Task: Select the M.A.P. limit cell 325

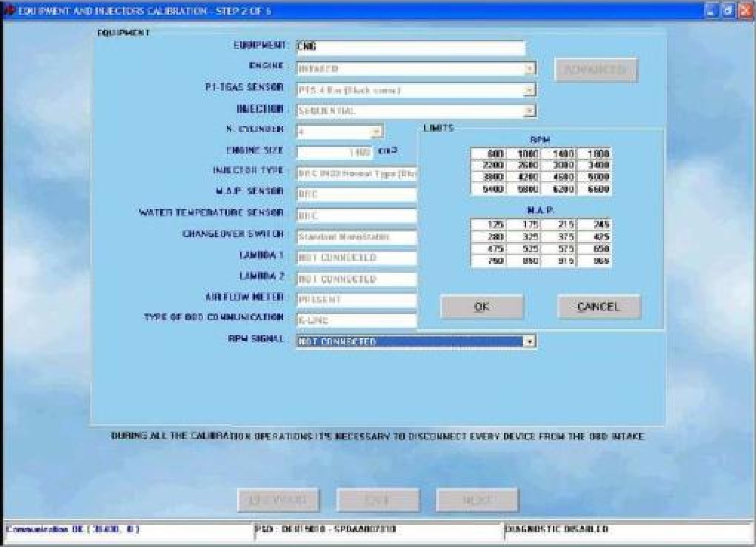Action: [x=524, y=237]
